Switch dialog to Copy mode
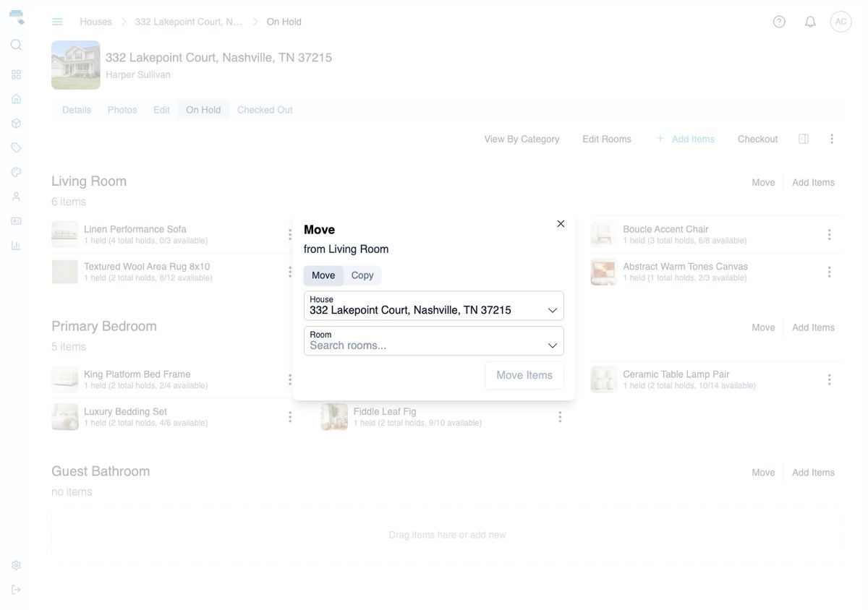This screenshot has width=868, height=610. tap(362, 275)
